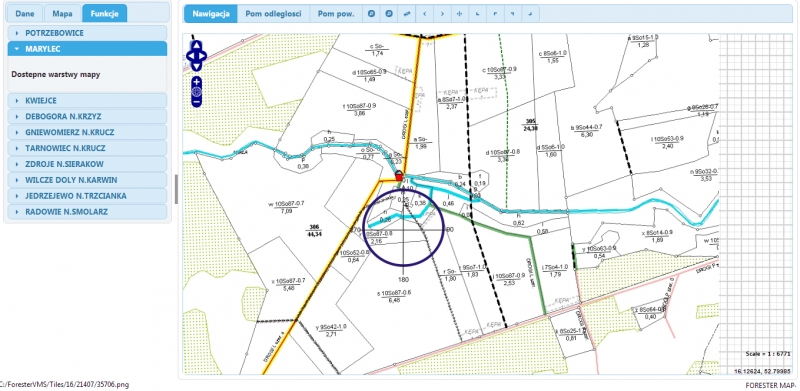The image size is (800, 391).
Task: Collapse the MARYLEC section
Action: pyautogui.click(x=87, y=49)
